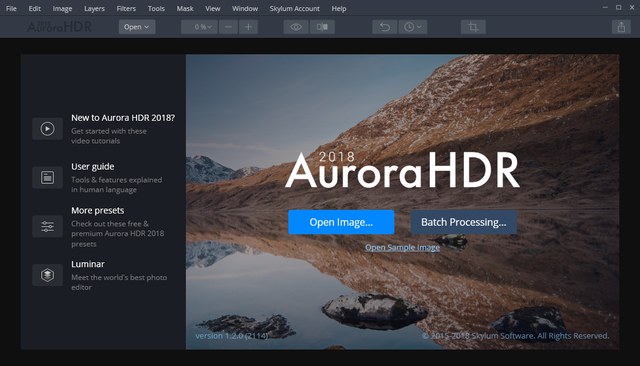Click the blue Open Image... button
The width and height of the screenshot is (640, 366).
pos(341,222)
